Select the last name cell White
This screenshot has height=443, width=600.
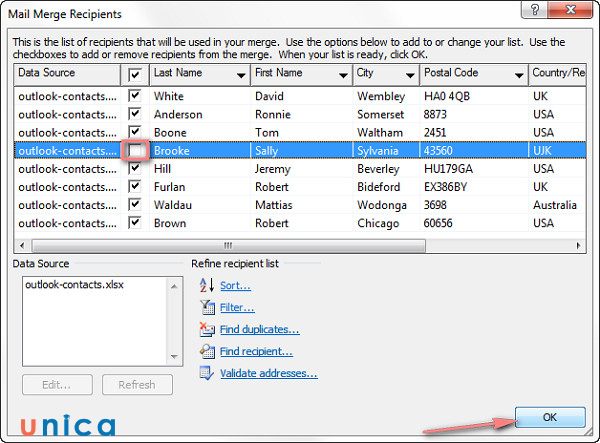coord(169,96)
